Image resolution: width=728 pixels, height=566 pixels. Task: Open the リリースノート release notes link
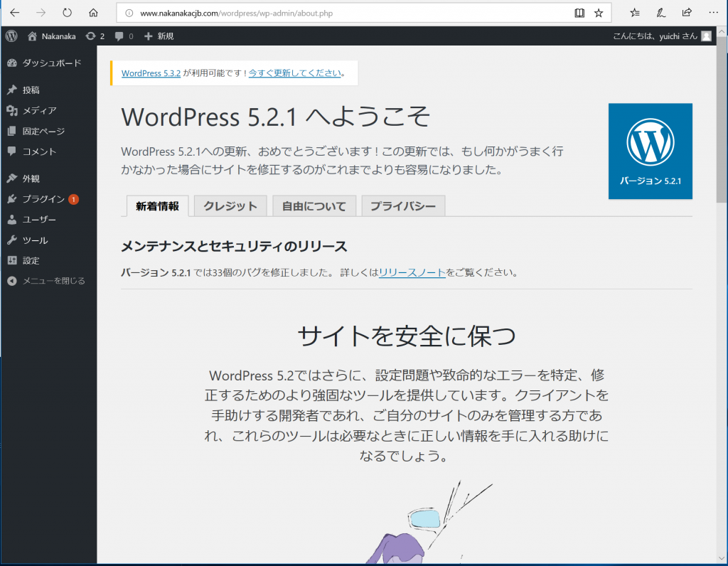tap(412, 272)
